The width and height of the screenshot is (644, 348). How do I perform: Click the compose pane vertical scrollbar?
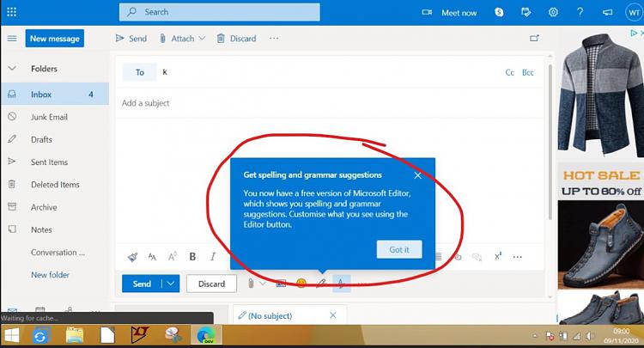click(550, 142)
